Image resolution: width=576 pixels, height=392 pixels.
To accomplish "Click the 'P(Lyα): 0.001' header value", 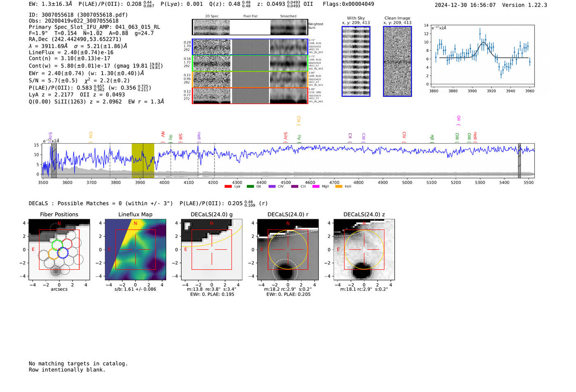I will click(182, 4).
